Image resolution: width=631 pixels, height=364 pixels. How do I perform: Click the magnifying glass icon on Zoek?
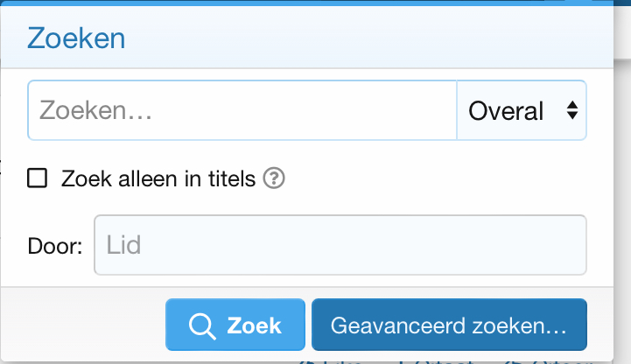pos(202,325)
